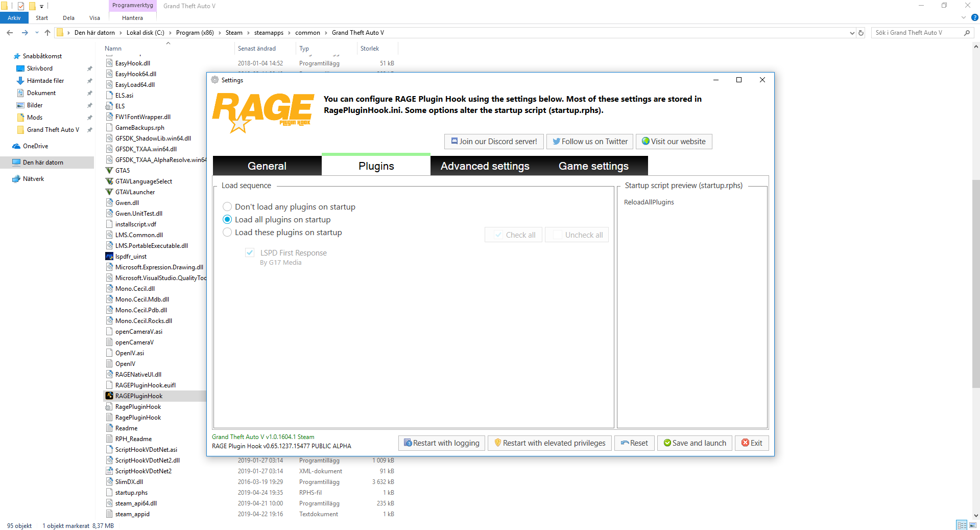980x530 pixels.
Task: Click the GTA5 executable icon
Action: coord(109,171)
